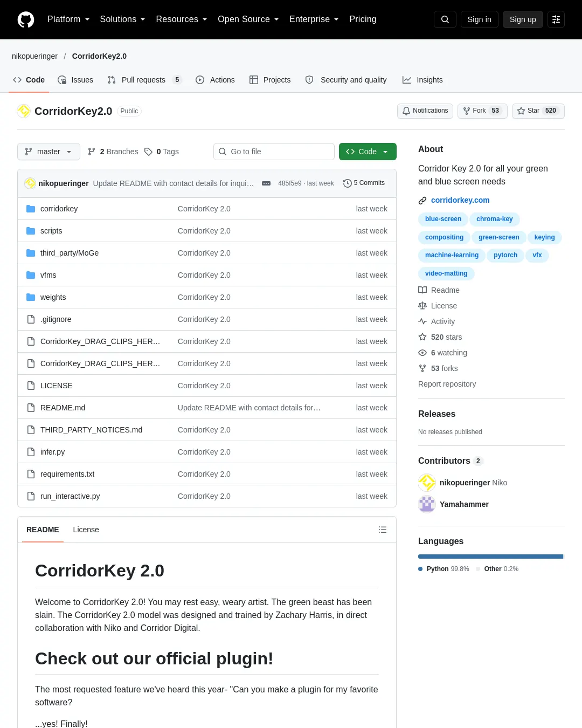Click the nikopueringer contributor avatar

(x=427, y=483)
